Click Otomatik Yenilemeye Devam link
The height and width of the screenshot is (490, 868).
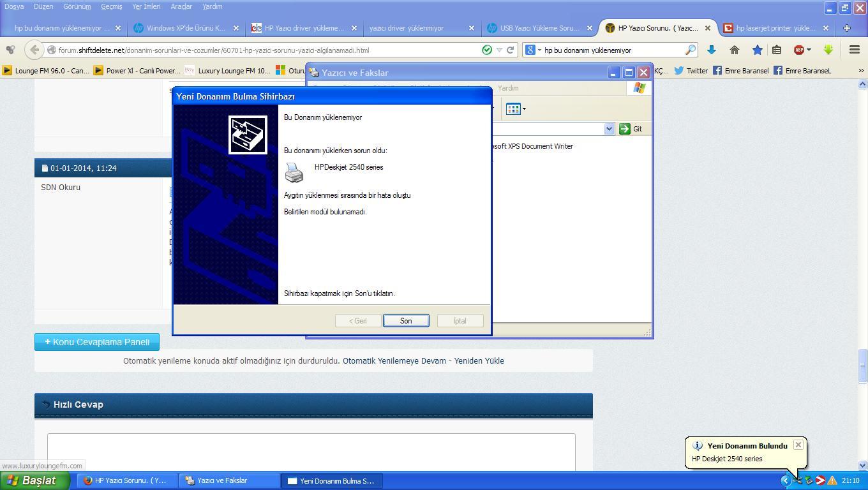pos(394,360)
